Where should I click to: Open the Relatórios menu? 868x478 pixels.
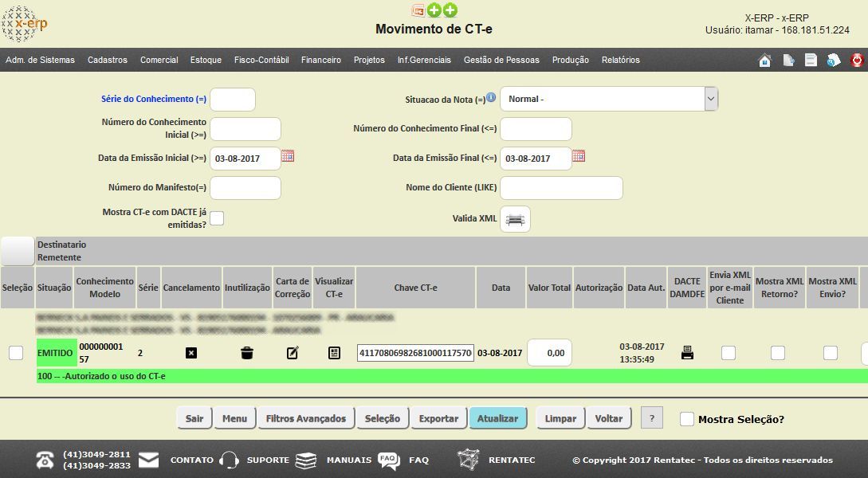[621, 60]
